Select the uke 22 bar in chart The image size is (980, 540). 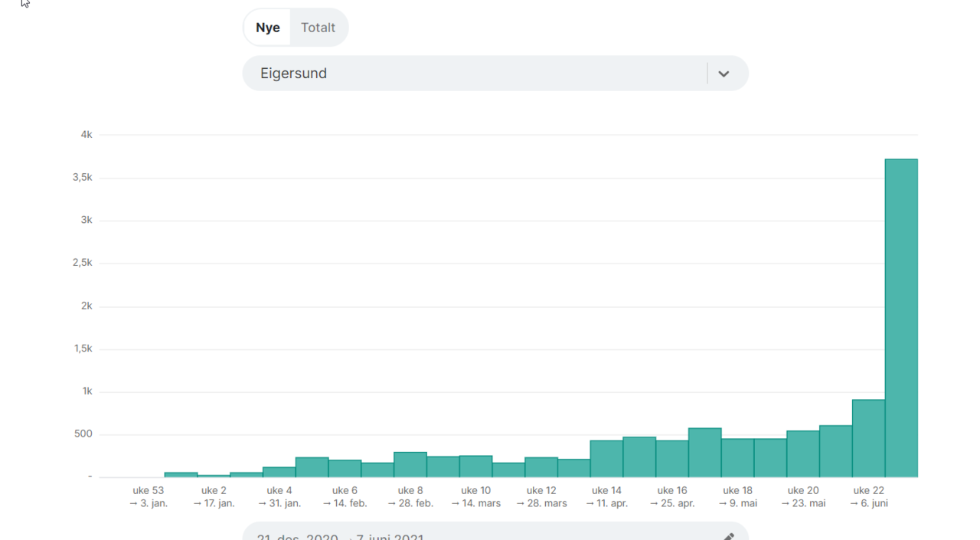click(x=868, y=438)
